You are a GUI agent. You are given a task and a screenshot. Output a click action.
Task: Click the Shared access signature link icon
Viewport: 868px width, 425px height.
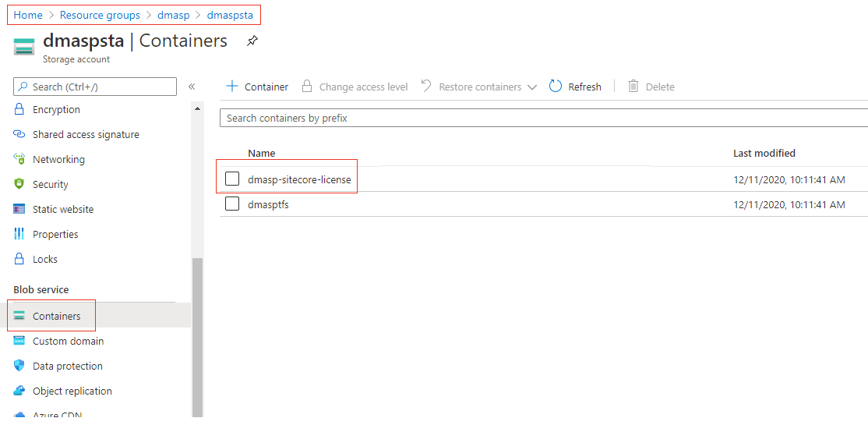[x=19, y=134]
